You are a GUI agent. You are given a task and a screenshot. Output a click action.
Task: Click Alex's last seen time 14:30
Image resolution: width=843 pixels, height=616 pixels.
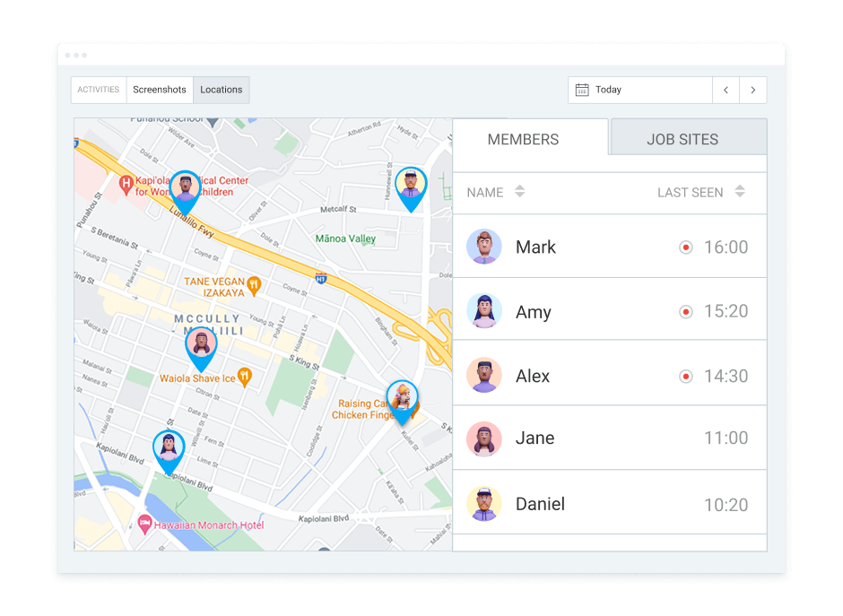pyautogui.click(x=726, y=377)
